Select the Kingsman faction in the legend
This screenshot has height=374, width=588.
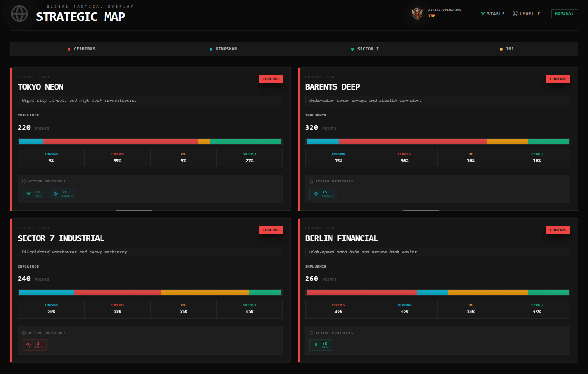coord(223,49)
